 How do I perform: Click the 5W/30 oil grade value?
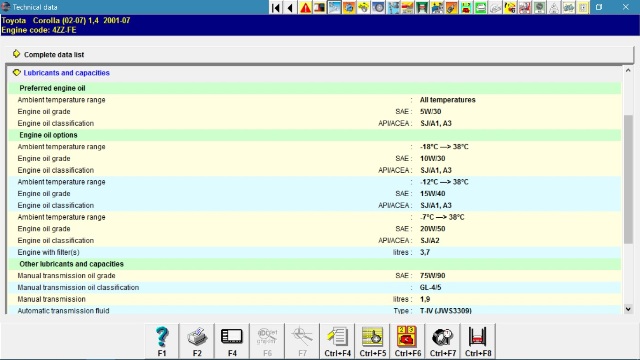click(430, 111)
